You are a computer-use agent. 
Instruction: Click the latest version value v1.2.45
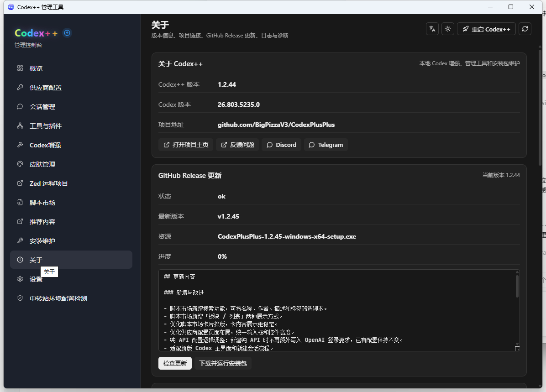228,216
